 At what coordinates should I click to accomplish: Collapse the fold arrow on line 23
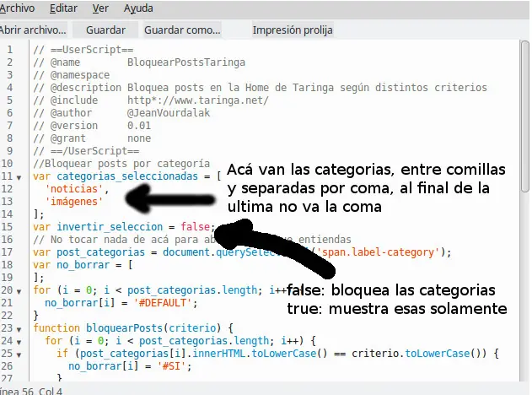coord(19,329)
